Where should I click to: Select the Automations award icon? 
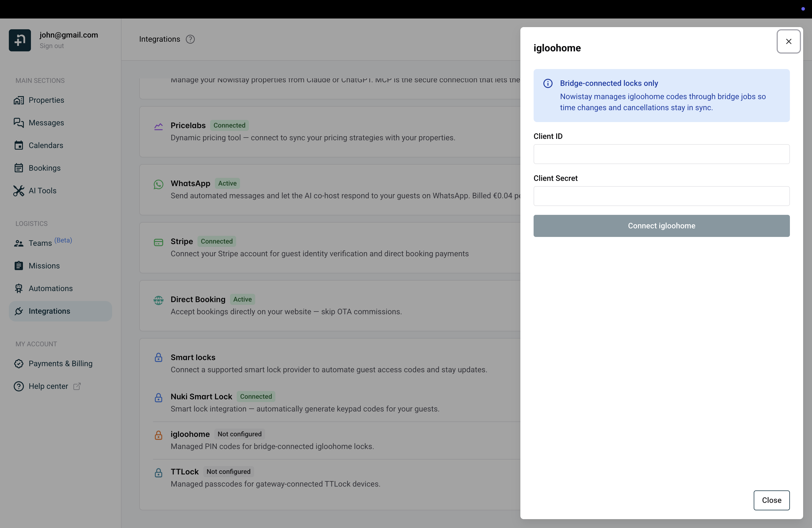click(19, 288)
